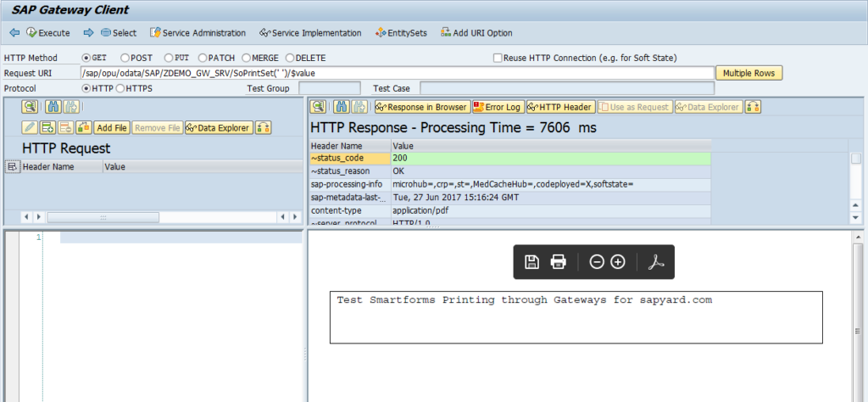Click the HTTP Header button

[561, 107]
